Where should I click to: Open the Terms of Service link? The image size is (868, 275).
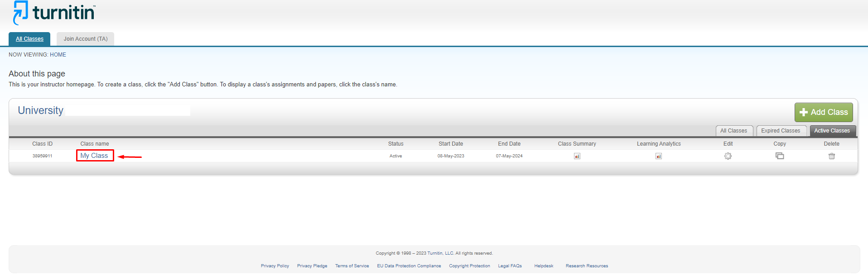pos(352,266)
